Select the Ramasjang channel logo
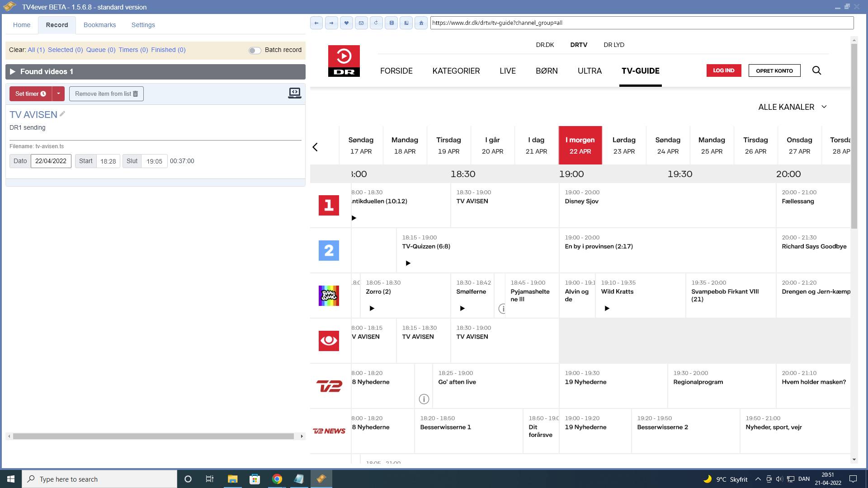 (329, 296)
